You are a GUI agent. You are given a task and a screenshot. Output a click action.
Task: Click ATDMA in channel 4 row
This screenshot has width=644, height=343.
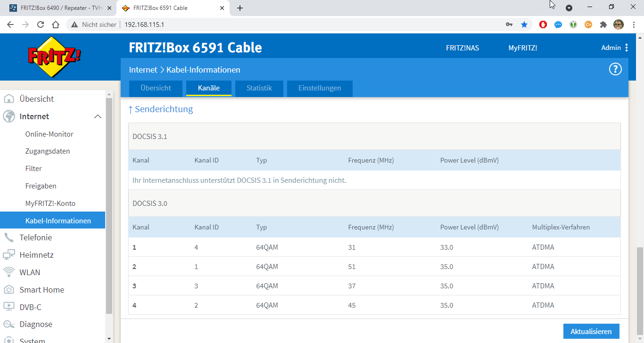point(543,305)
